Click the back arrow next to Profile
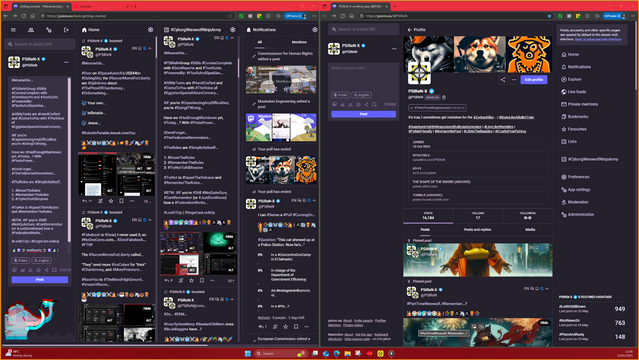 [x=410, y=30]
